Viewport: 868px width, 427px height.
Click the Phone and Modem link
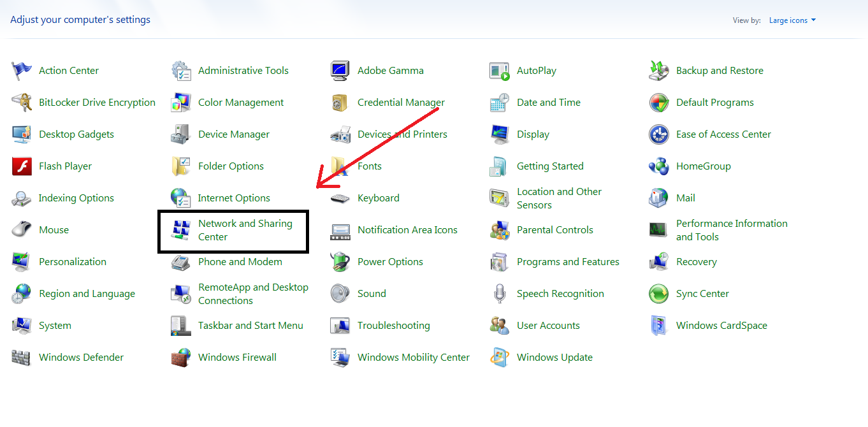[x=240, y=262]
